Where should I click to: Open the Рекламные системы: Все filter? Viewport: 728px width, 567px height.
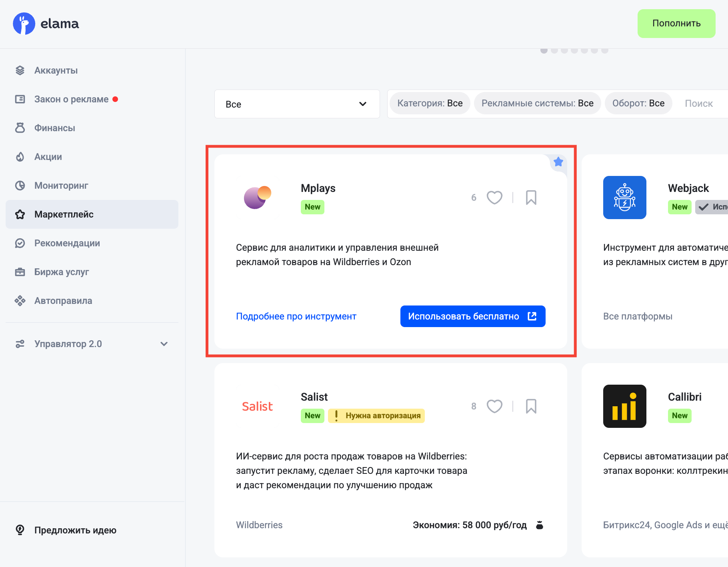pyautogui.click(x=537, y=103)
